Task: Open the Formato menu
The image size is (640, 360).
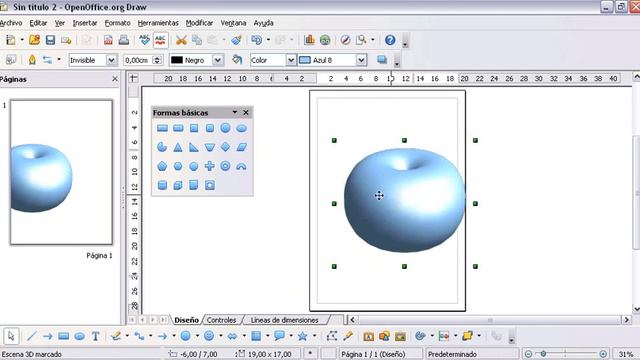Action: (x=118, y=23)
